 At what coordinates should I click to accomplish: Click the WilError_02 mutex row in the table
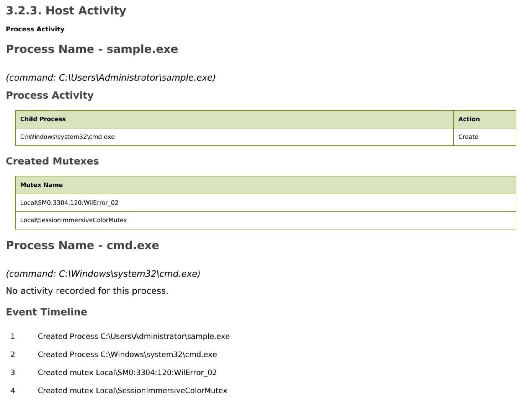pos(69,203)
